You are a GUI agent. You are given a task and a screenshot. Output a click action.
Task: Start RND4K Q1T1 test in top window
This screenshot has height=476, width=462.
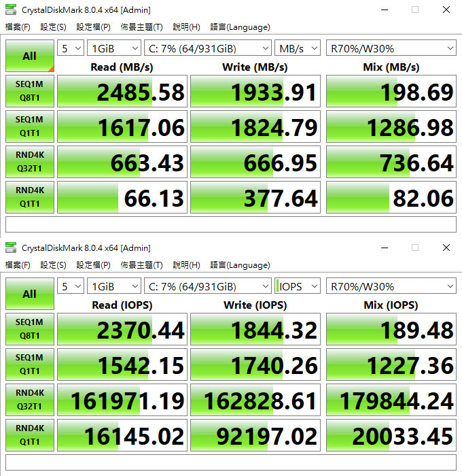click(x=30, y=197)
